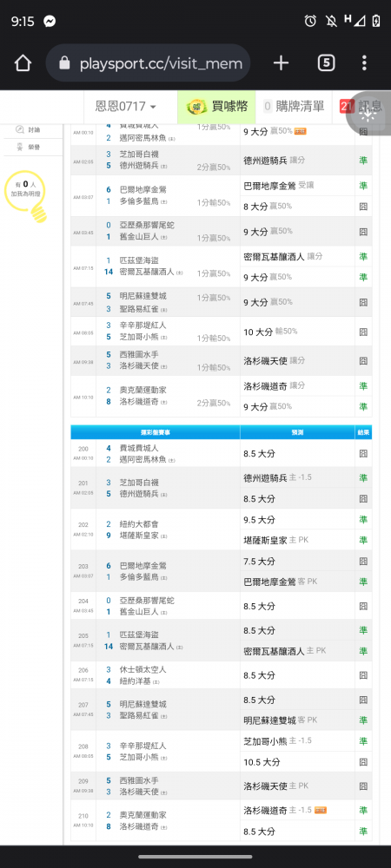The width and height of the screenshot is (391, 868).
Task: Click the 預測 column header
Action: coord(297,431)
